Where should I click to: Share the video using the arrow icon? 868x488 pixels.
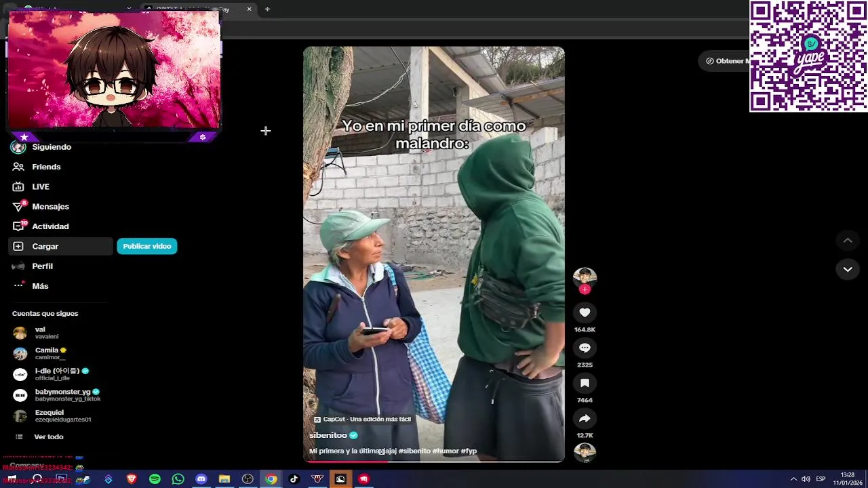[585, 418]
